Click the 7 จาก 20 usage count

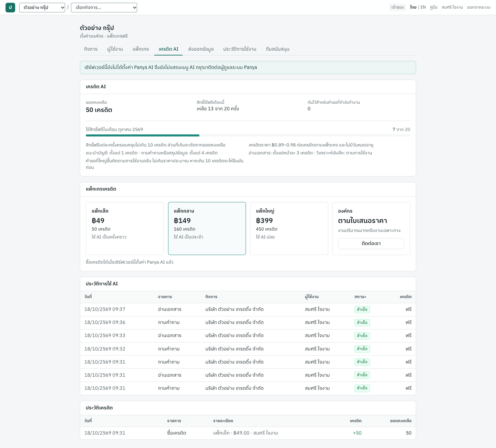click(401, 130)
